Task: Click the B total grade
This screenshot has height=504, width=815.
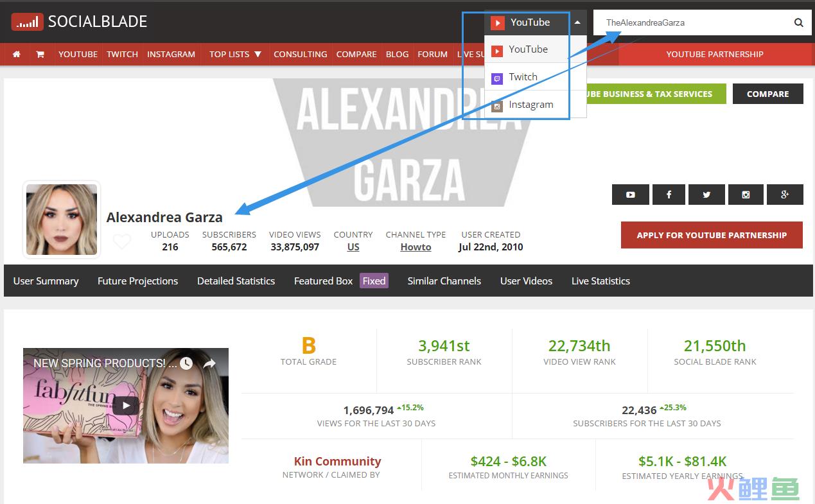Action: 309,346
